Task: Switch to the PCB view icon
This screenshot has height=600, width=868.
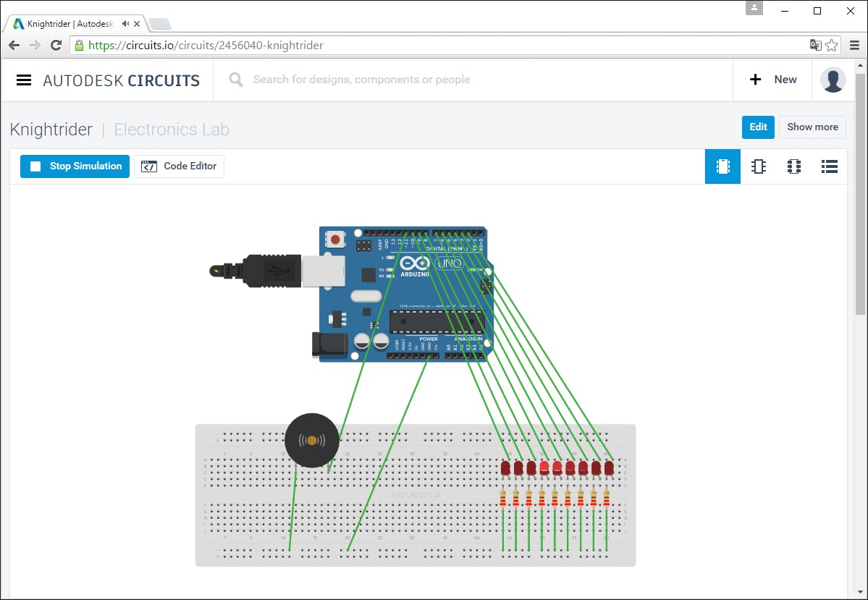Action: click(x=794, y=166)
